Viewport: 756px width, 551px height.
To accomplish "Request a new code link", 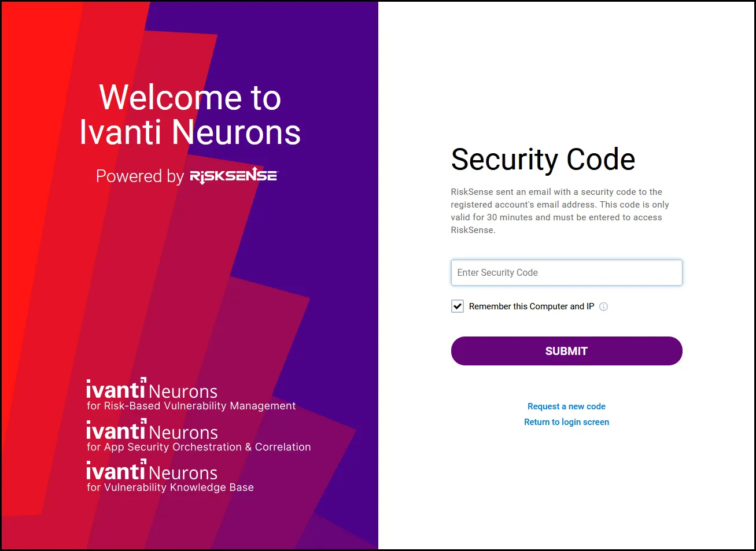I will tap(566, 406).
